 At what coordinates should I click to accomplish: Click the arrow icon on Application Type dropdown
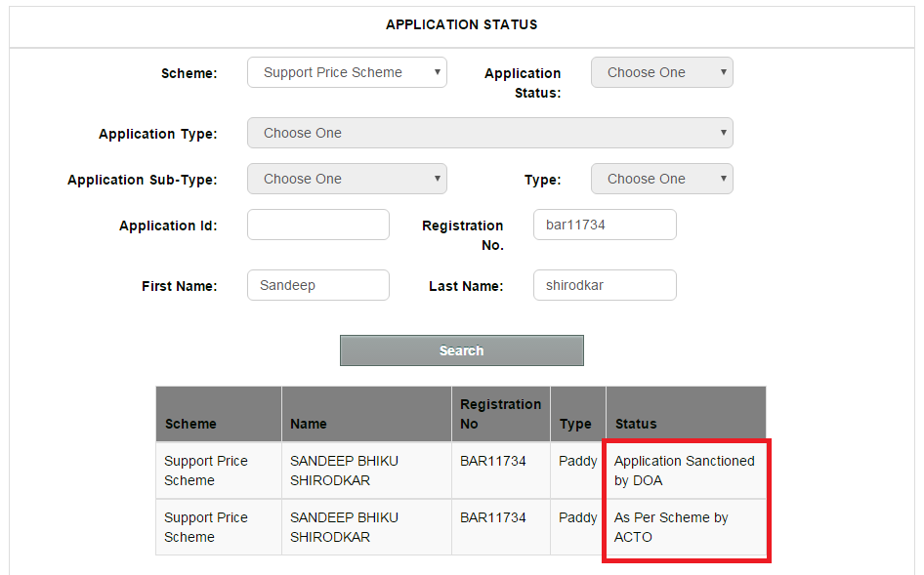[x=723, y=133]
